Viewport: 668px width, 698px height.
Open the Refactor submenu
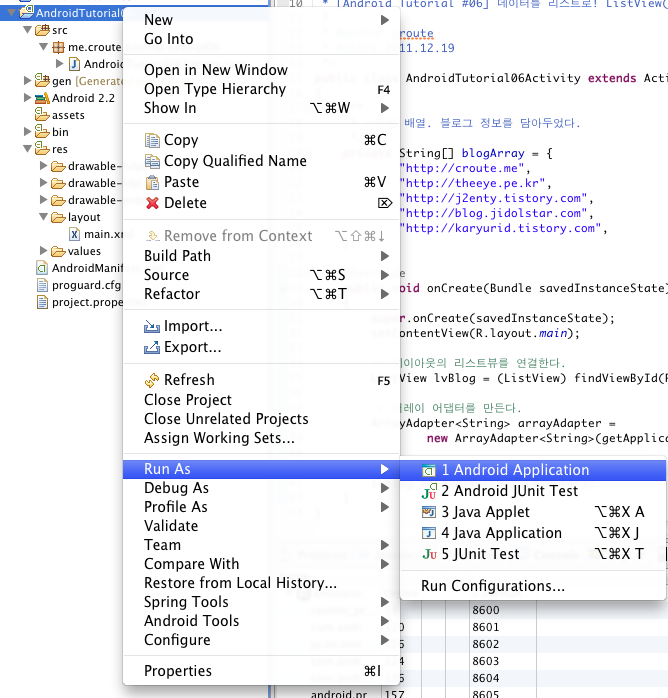coord(262,294)
